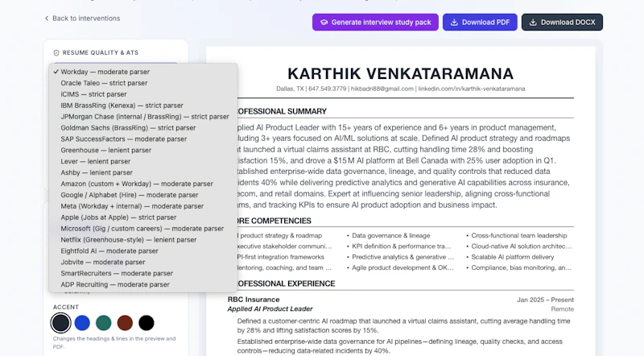Choose Google / Alphabet (Hire) parser

143,195
